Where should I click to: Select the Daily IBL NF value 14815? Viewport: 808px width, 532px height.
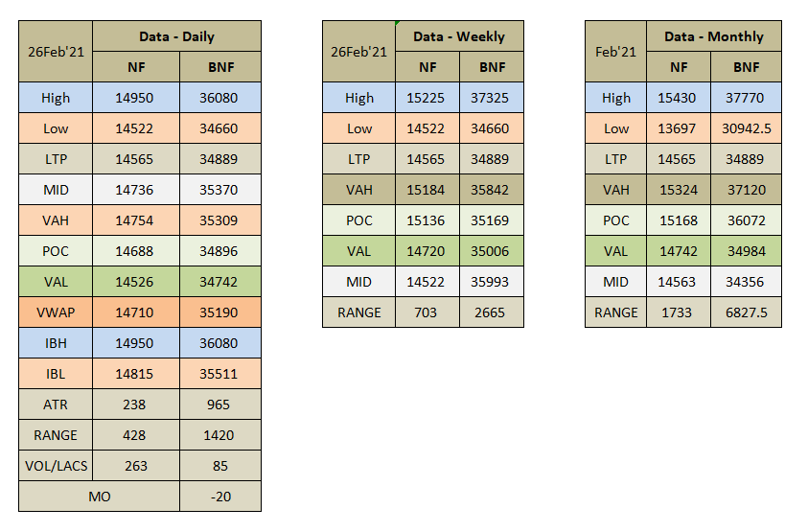pos(135,374)
